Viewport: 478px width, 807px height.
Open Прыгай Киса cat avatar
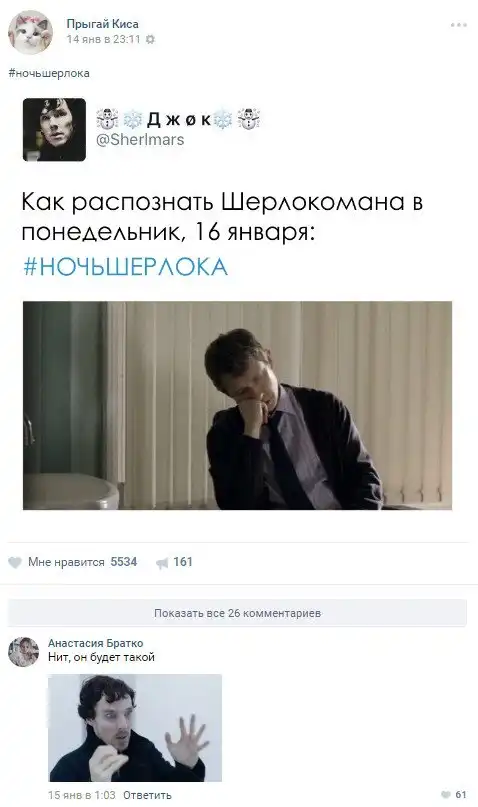pos(30,32)
